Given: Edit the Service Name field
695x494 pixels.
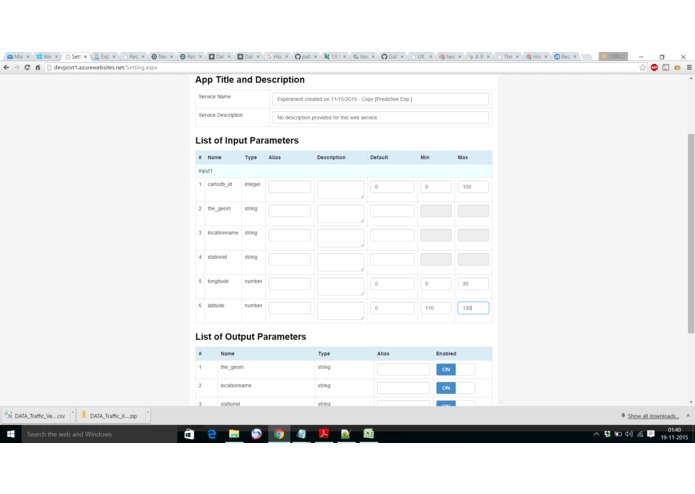Looking at the screenshot, I should (380, 99).
